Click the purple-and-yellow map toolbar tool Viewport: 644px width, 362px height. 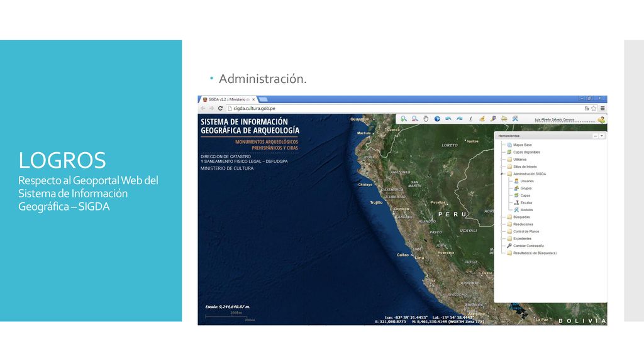[493, 119]
